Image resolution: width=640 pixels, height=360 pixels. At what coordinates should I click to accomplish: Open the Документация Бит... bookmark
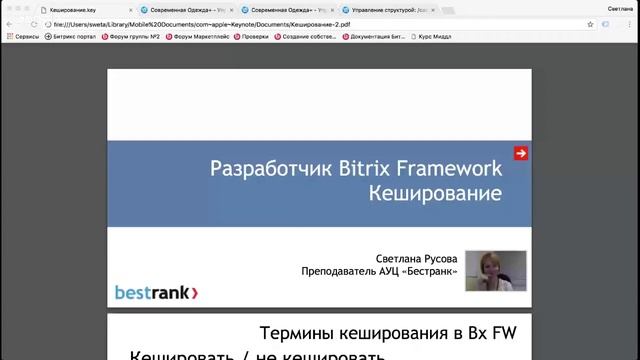[374, 37]
